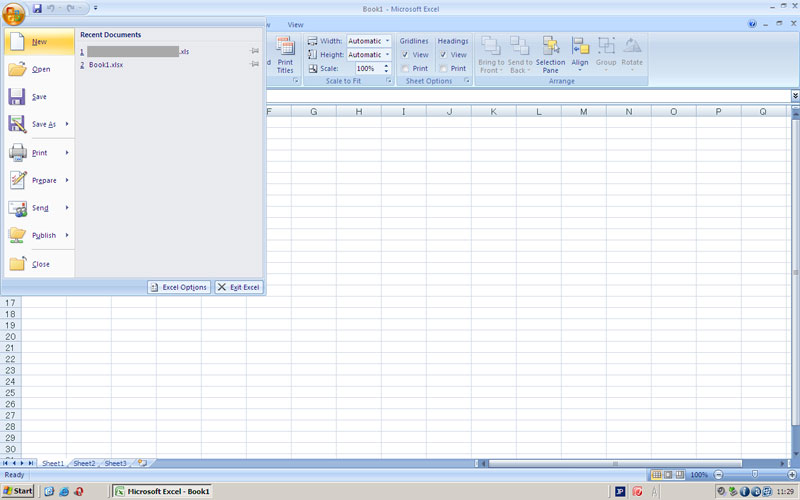
Task: Click the Undo arrow in Quick Access Toolbar
Action: tap(51, 8)
